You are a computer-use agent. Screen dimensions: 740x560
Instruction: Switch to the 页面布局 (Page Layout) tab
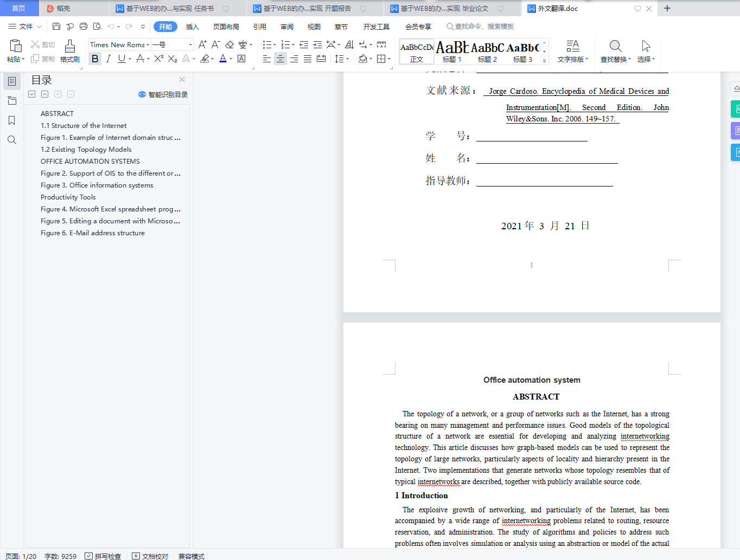pos(226,27)
